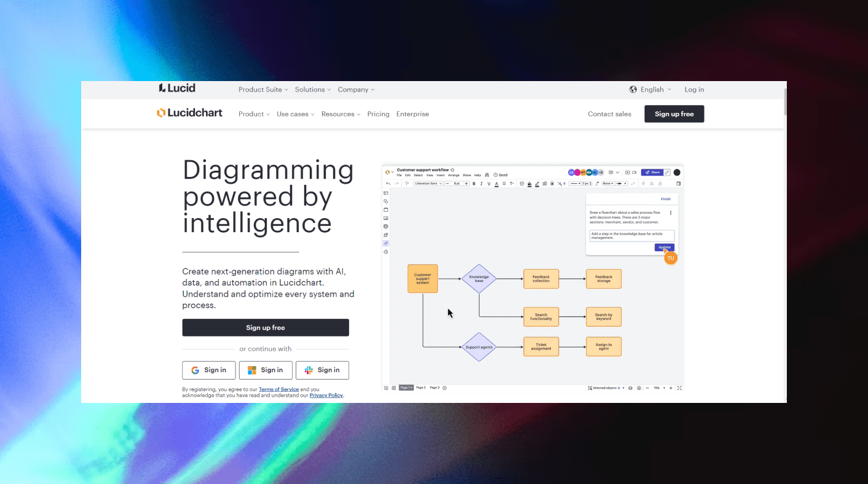Select the Knowledge base diamond shape
This screenshot has width=868, height=484.
[x=479, y=279]
